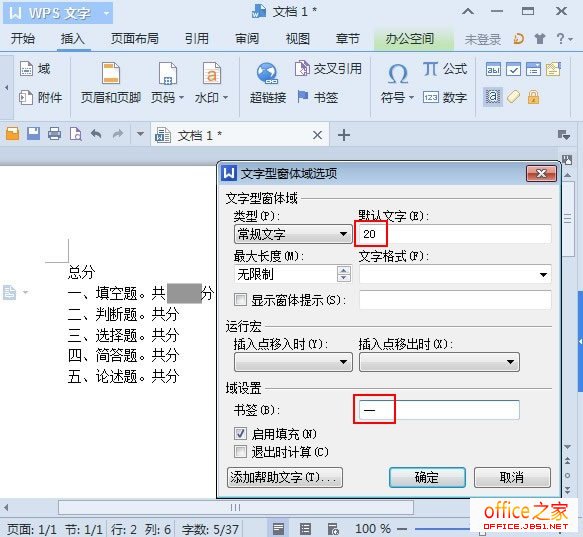Close the 文档 1 document tab
Screen dimensions: 583x537
(x=317, y=135)
